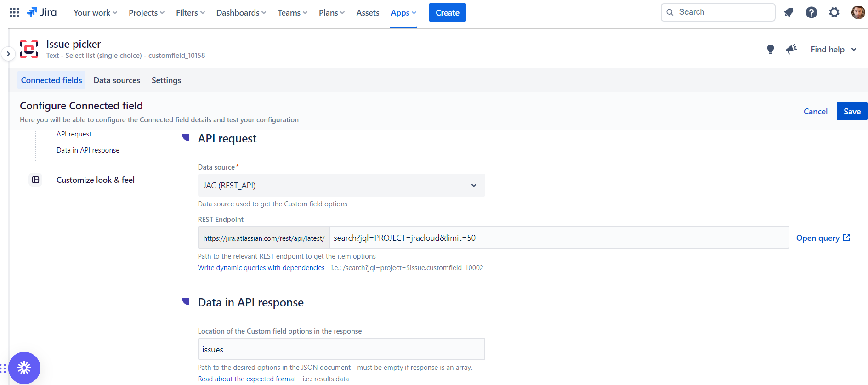Click the Save button
The height and width of the screenshot is (385, 868).
851,112
